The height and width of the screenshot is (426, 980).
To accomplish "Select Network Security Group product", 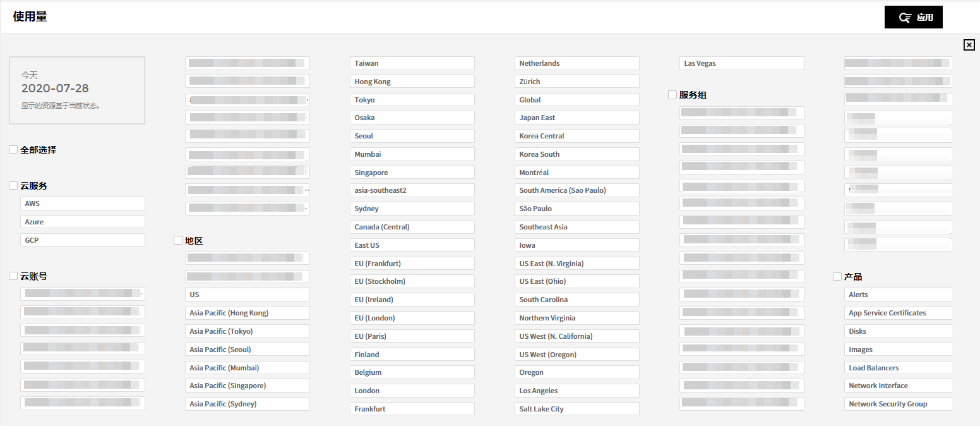I will click(898, 404).
